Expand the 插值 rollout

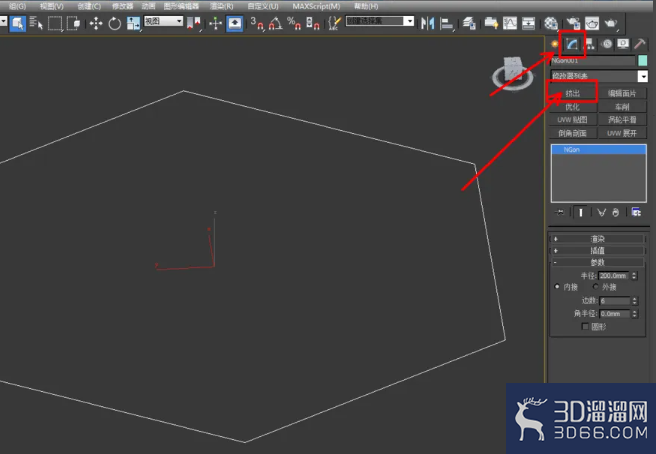click(x=597, y=251)
